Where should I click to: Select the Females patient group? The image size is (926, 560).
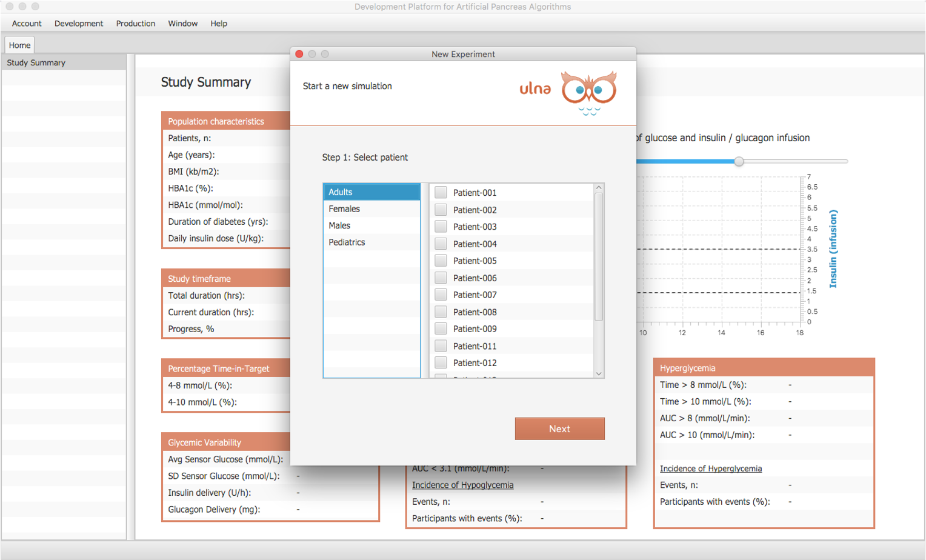pos(344,208)
